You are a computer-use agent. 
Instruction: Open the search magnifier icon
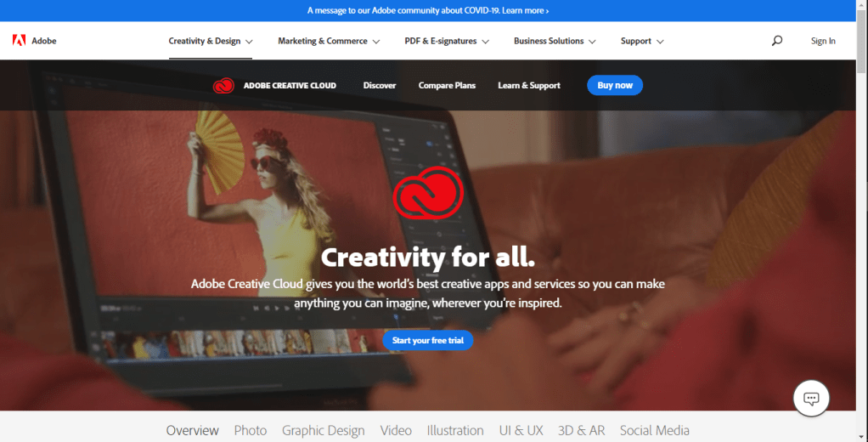[x=776, y=41]
